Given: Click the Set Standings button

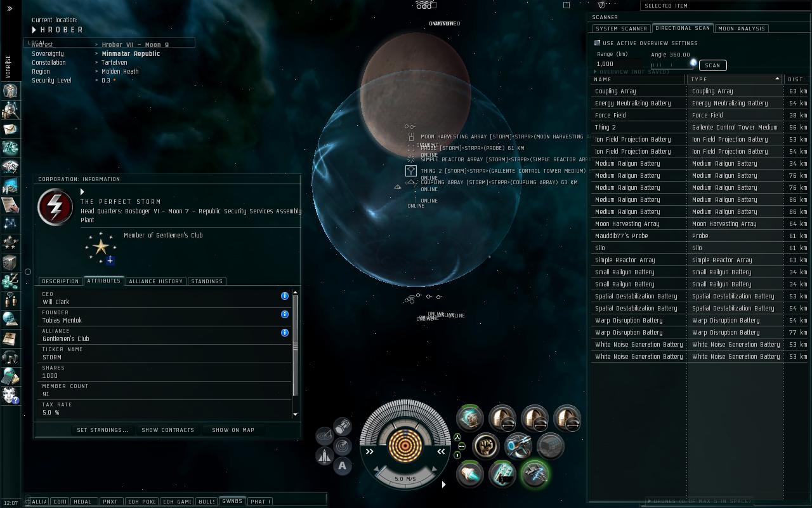Looking at the screenshot, I should (102, 430).
